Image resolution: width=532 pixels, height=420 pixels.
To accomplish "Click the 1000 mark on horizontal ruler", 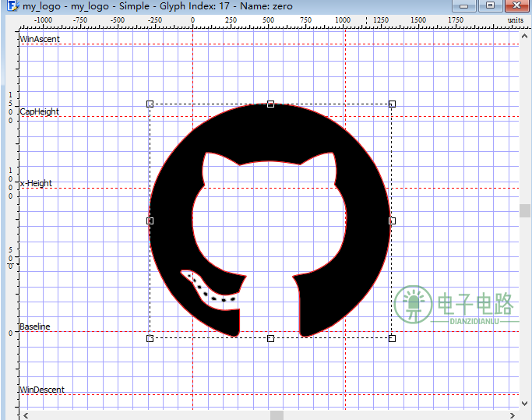I will tap(343, 20).
